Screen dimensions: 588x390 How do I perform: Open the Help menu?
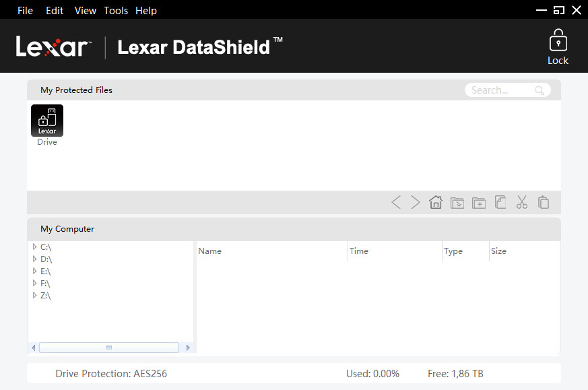146,10
